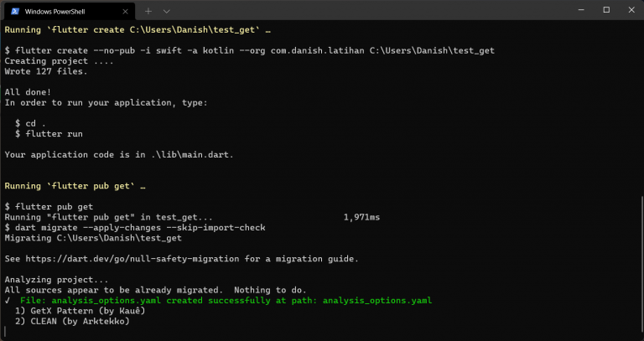Click the blinking cursor on the last line
Image resolution: width=644 pixels, height=341 pixels.
point(6,332)
